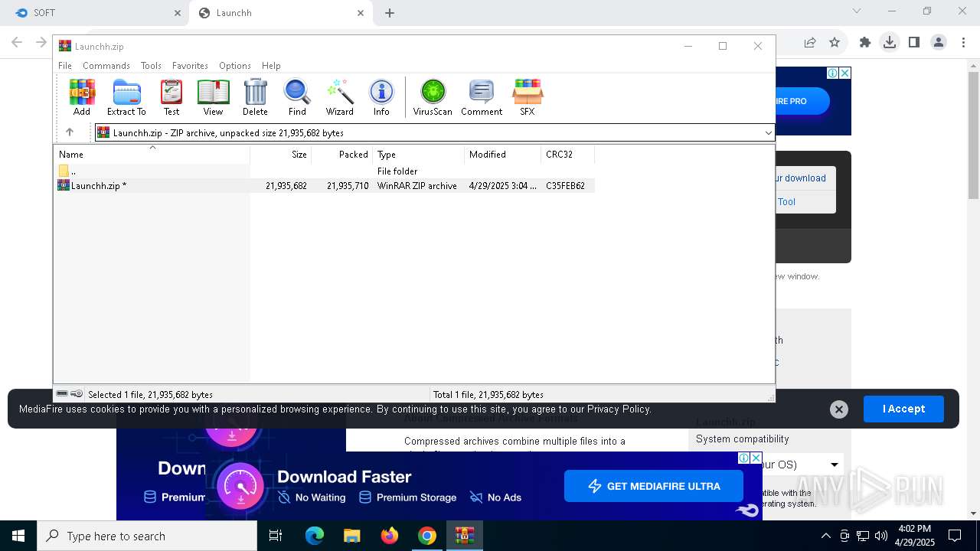Screen dimensions: 980x551
Task: Switch to the Launchh browser tab
Action: pyautogui.click(x=280, y=13)
